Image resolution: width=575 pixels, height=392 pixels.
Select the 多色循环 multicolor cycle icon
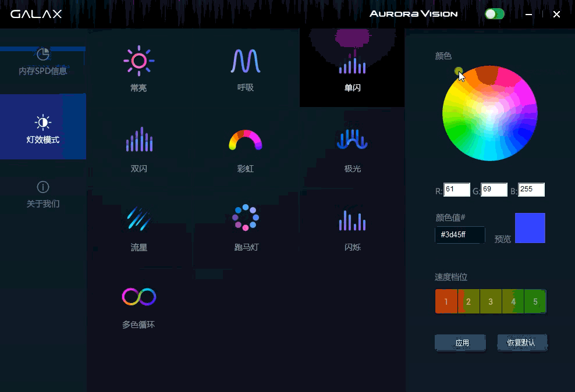pos(139,297)
